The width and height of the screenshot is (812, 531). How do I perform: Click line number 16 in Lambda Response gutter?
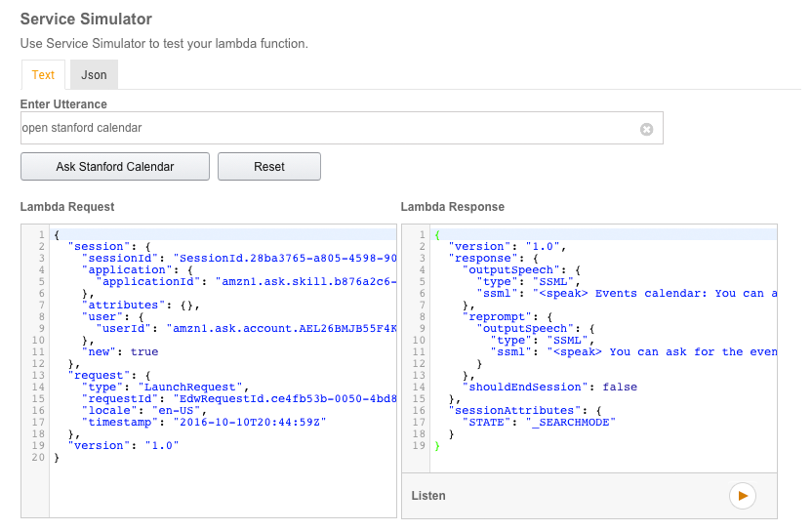[x=422, y=411]
